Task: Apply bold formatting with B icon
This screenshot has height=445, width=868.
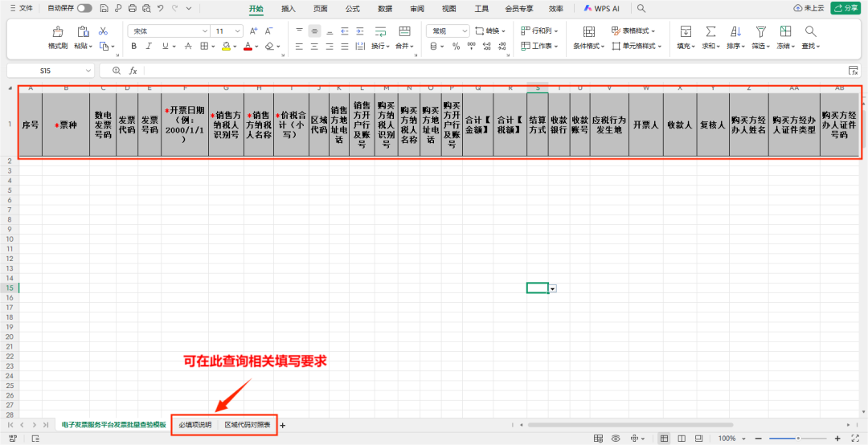Action: (134, 47)
